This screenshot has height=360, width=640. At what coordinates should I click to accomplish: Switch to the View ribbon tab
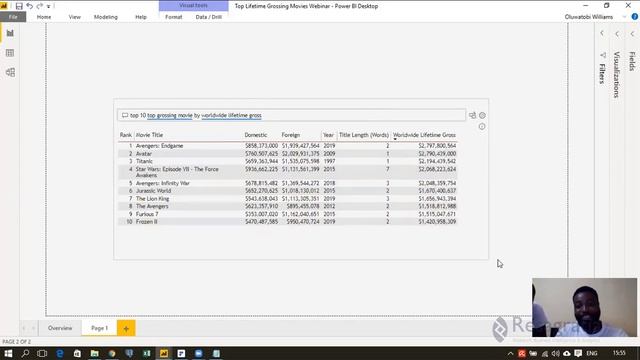[75, 17]
